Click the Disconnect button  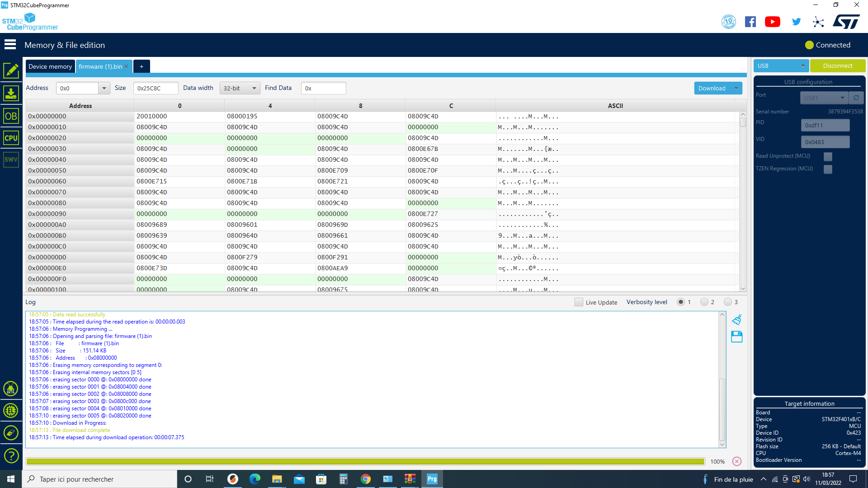837,66
